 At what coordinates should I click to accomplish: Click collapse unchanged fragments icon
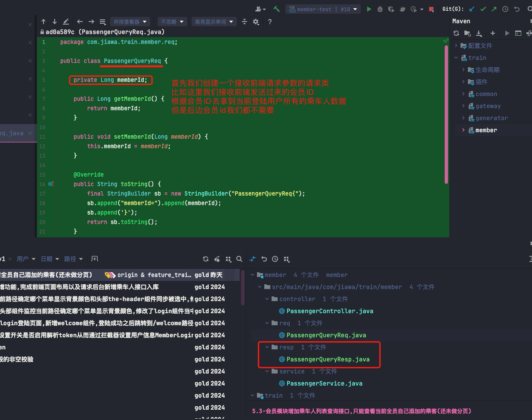click(244, 22)
